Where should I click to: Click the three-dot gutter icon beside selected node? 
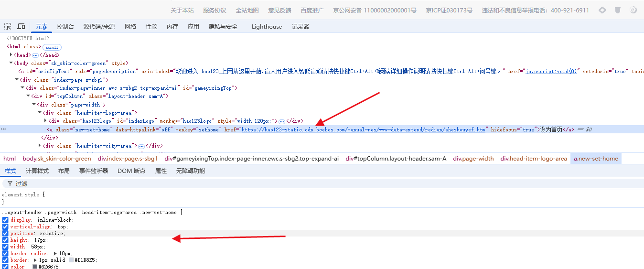pyautogui.click(x=3, y=129)
